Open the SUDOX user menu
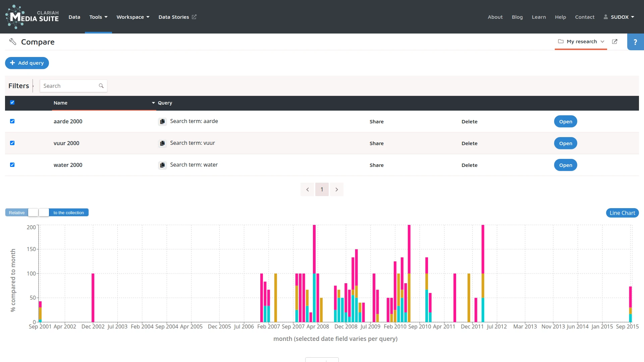This screenshot has height=362, width=644. pos(619,17)
